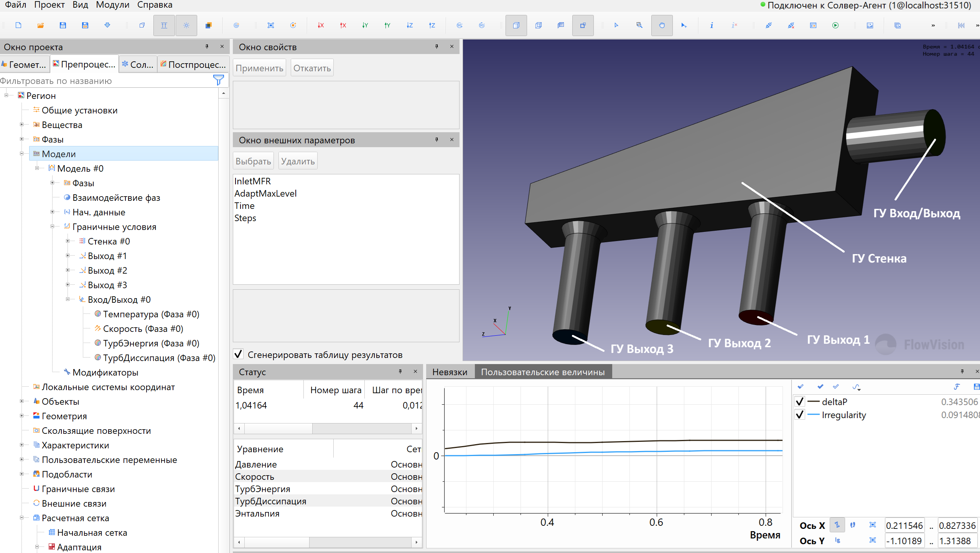The height and width of the screenshot is (553, 980).
Task: Select the zoom-to-region magnifier tool
Action: click(639, 25)
